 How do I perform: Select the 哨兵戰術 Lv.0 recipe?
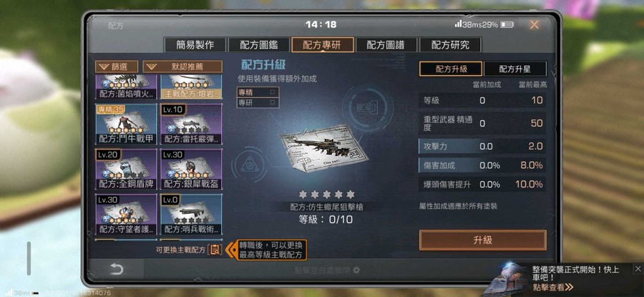(x=191, y=214)
